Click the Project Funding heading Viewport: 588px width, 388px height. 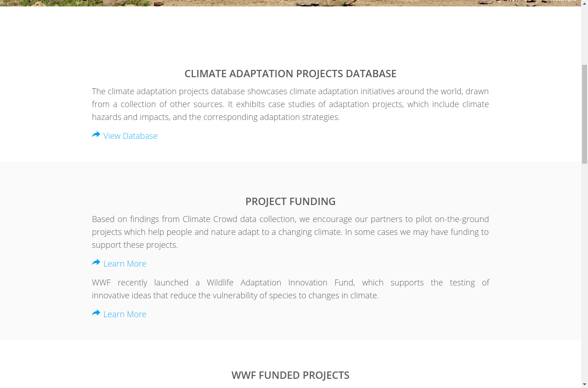pos(290,201)
